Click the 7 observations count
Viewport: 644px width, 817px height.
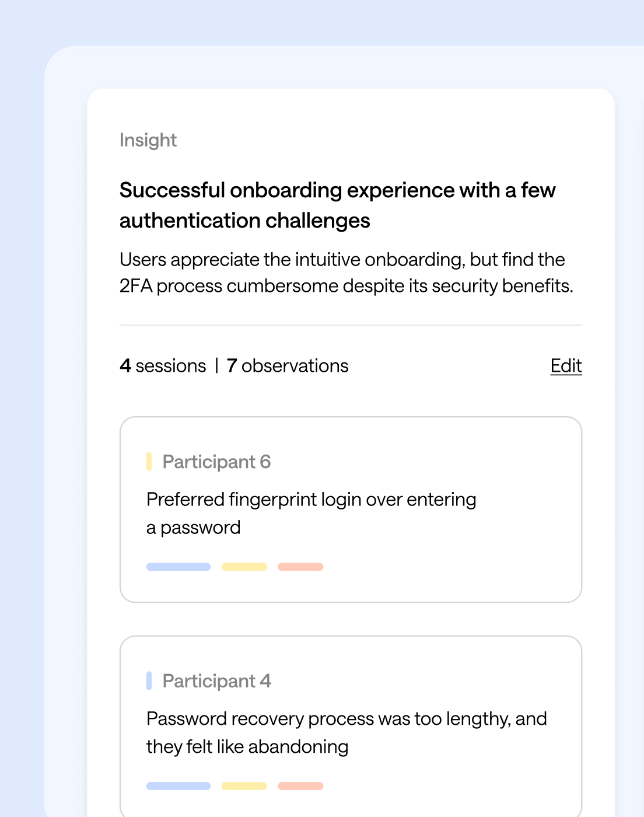coord(288,366)
